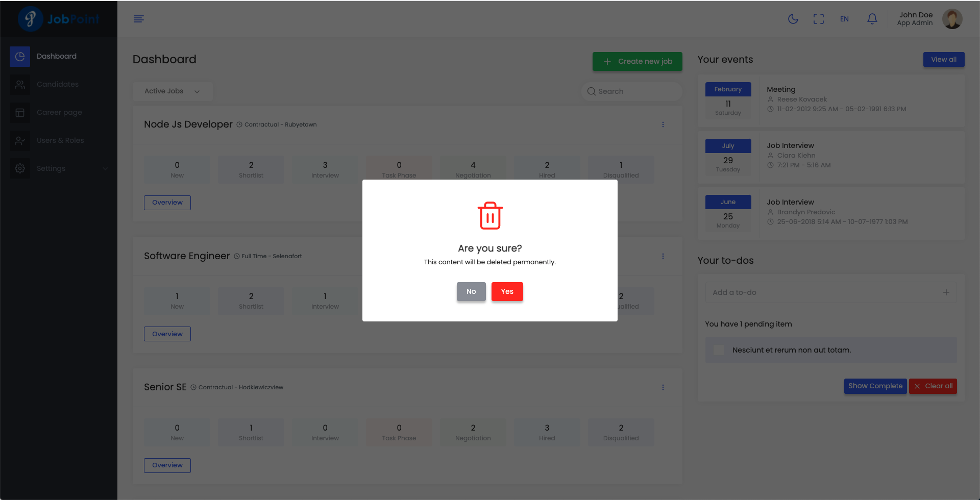Check the 'Nesciunt et rerum' to-do checkbox
The width and height of the screenshot is (980, 500).
(719, 350)
